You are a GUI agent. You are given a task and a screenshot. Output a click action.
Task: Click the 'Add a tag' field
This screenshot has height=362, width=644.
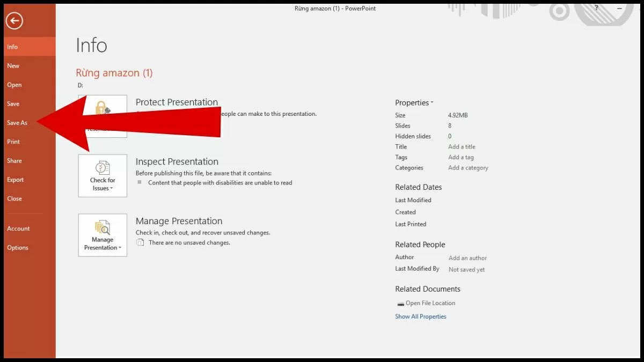tap(461, 158)
